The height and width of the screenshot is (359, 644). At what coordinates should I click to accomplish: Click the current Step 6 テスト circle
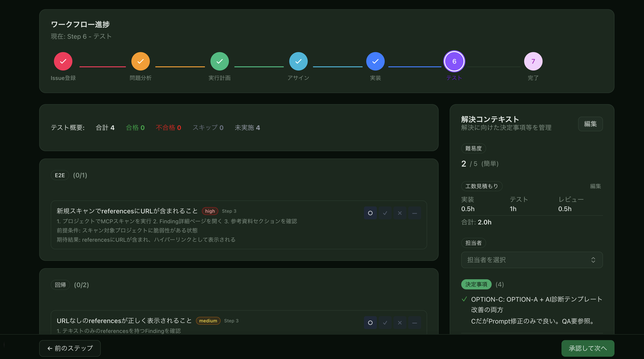pyautogui.click(x=454, y=61)
